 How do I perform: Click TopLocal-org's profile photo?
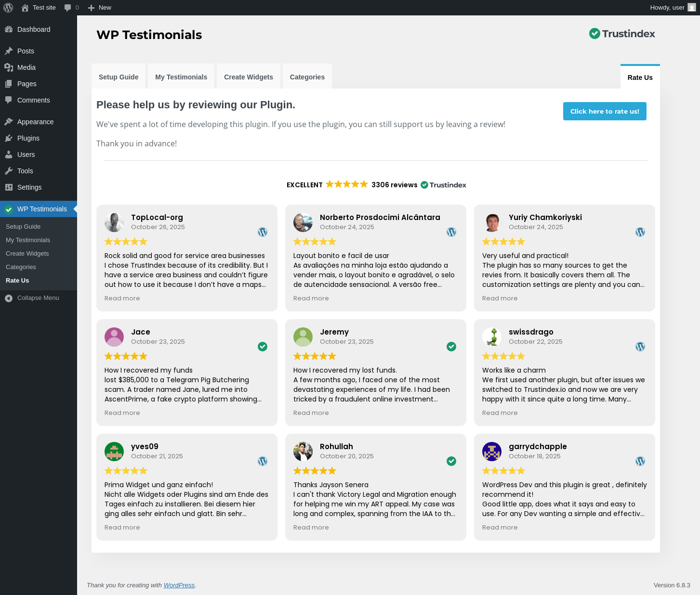(x=114, y=222)
